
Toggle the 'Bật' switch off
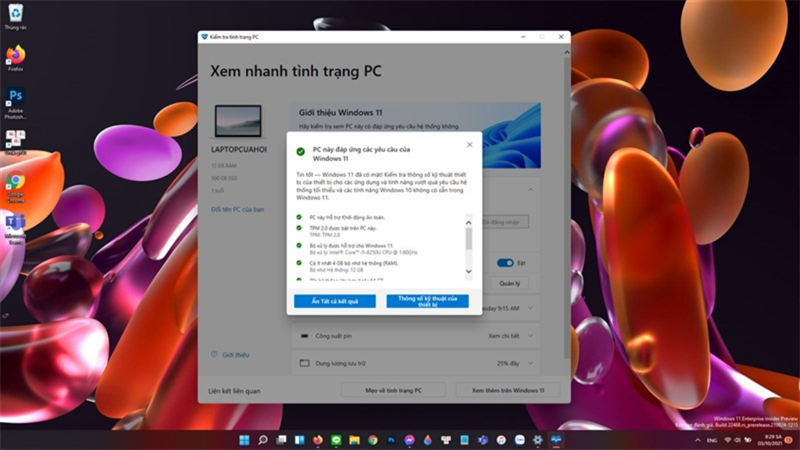(x=505, y=263)
